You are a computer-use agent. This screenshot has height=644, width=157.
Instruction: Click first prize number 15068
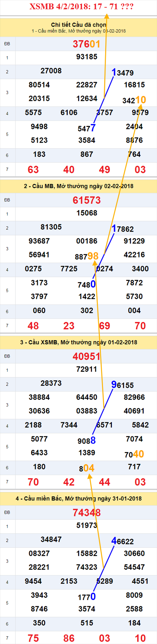(87, 213)
